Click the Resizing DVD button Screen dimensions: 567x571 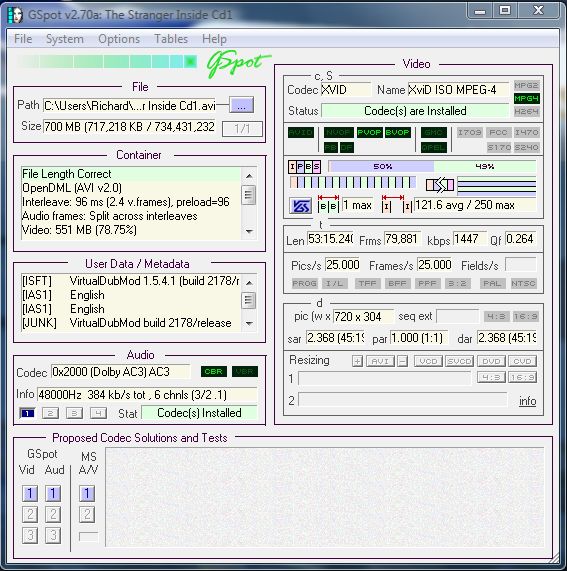(x=491, y=361)
